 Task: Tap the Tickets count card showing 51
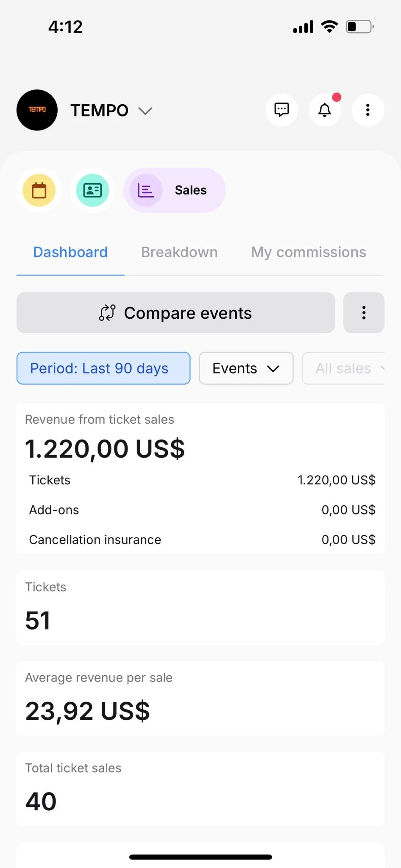[200, 608]
